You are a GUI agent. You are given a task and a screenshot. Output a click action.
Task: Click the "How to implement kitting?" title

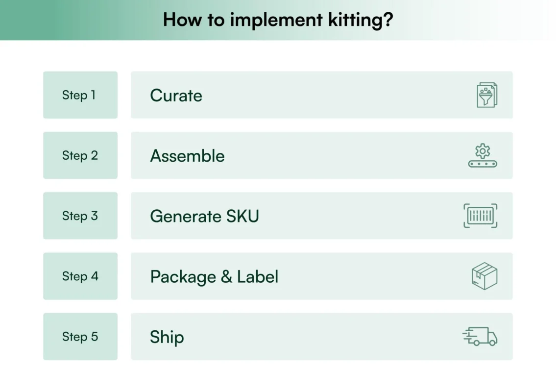point(278,20)
